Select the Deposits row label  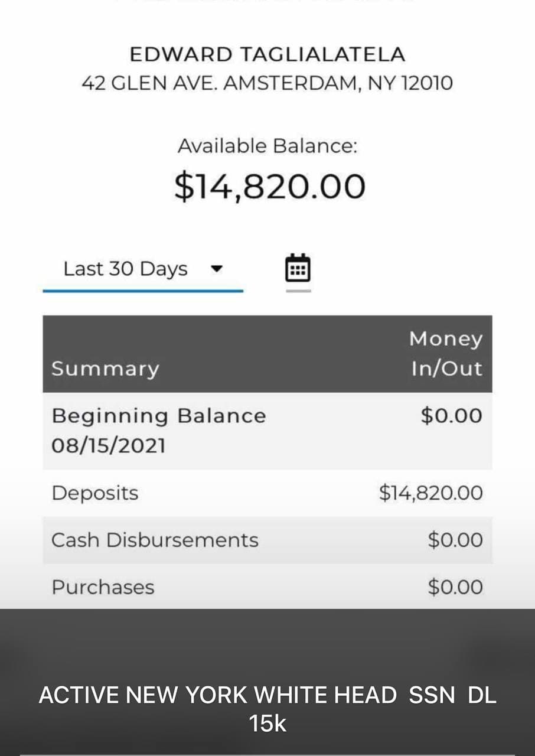tap(95, 493)
